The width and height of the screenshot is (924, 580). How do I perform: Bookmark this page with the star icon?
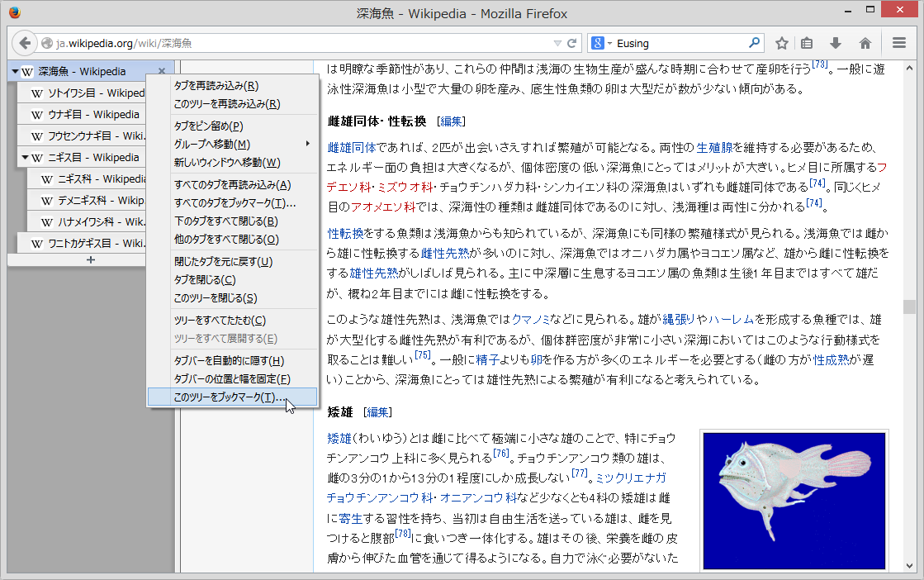tap(782, 43)
